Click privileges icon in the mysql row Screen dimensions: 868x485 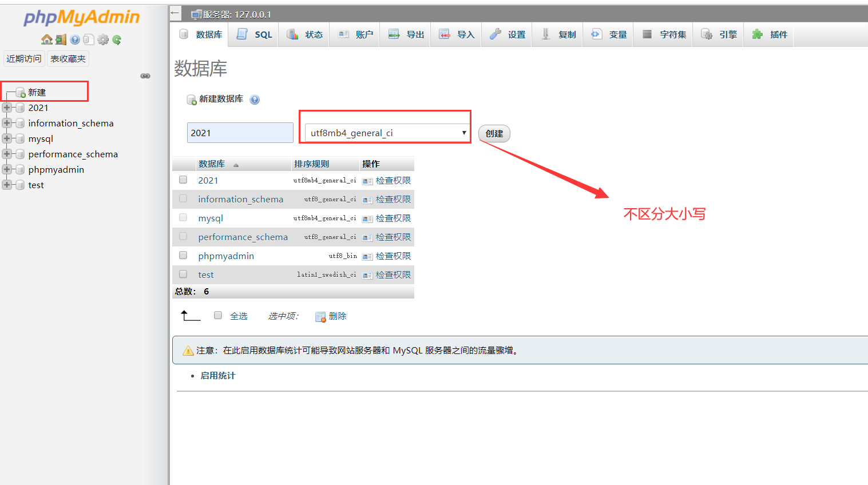coord(367,219)
